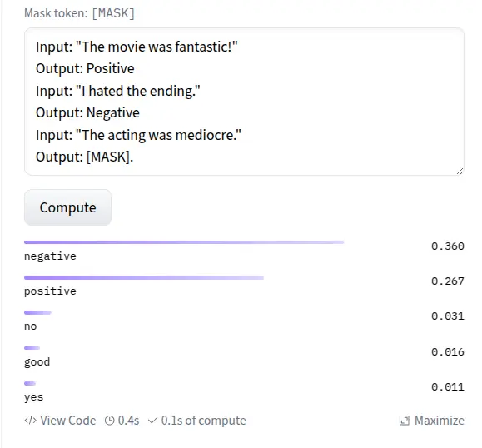Click the 'negative' prediction label

pos(50,256)
